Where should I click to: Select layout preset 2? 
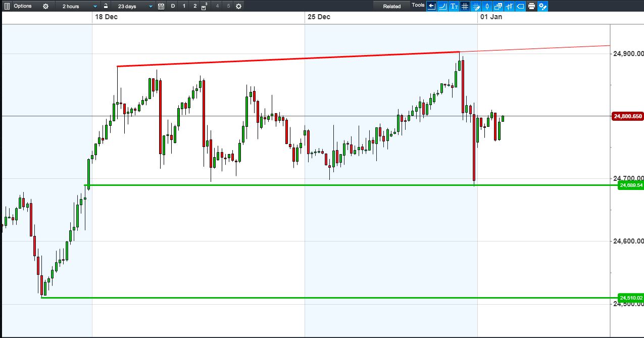tap(195, 6)
